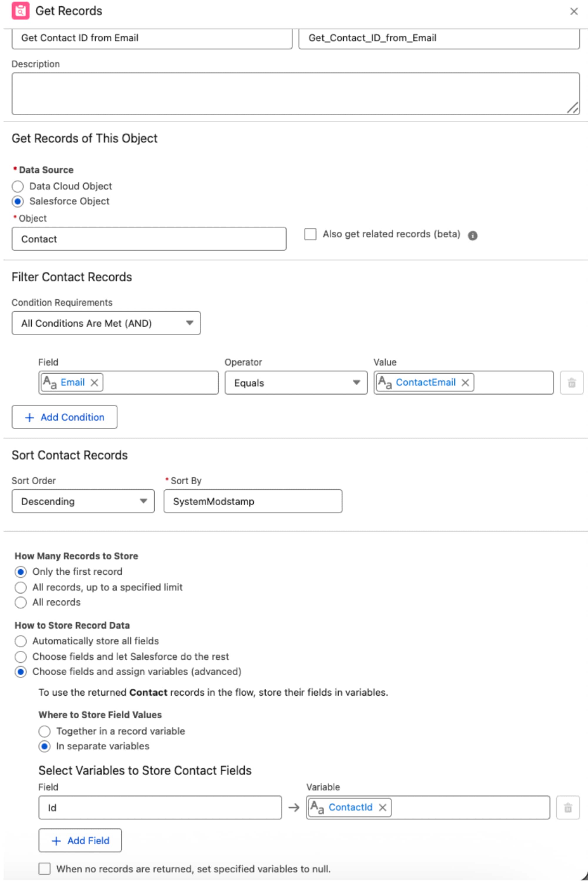Clear the ContactEmail value pill
588x881 pixels.
[x=465, y=382]
